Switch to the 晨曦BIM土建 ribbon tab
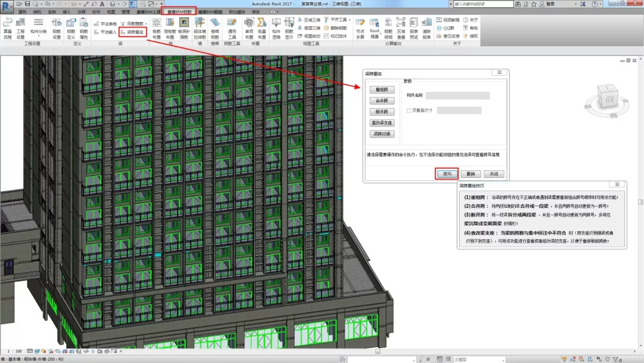The height and width of the screenshot is (363, 644). 148,11
